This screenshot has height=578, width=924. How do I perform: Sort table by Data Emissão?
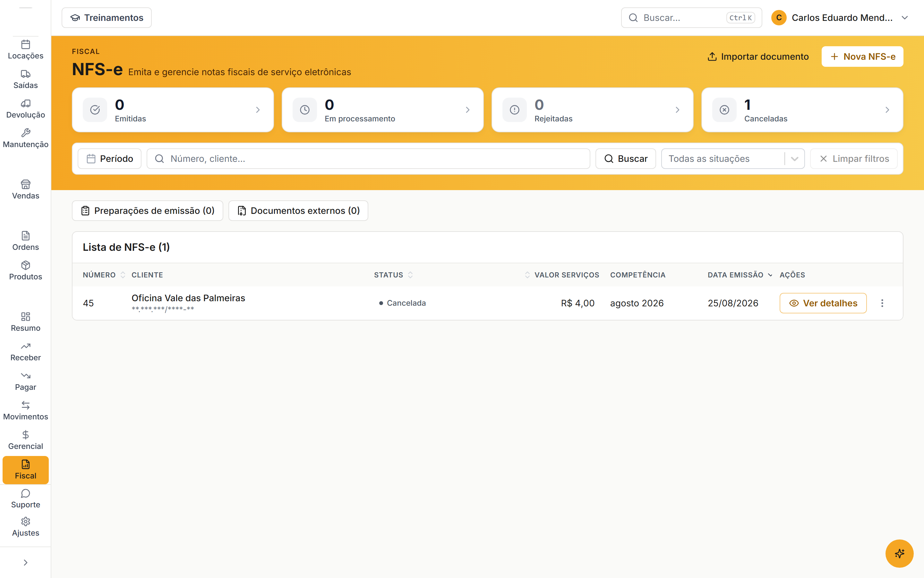coord(740,275)
